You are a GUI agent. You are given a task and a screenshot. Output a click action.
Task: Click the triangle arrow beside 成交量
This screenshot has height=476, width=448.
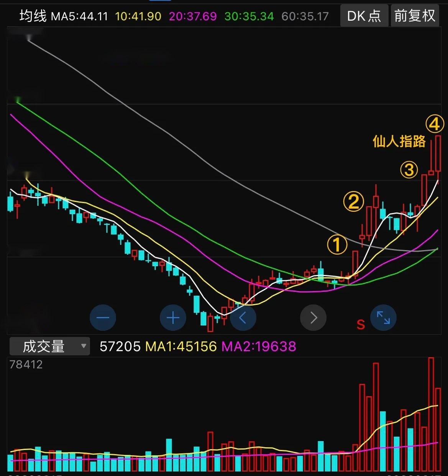point(84,346)
